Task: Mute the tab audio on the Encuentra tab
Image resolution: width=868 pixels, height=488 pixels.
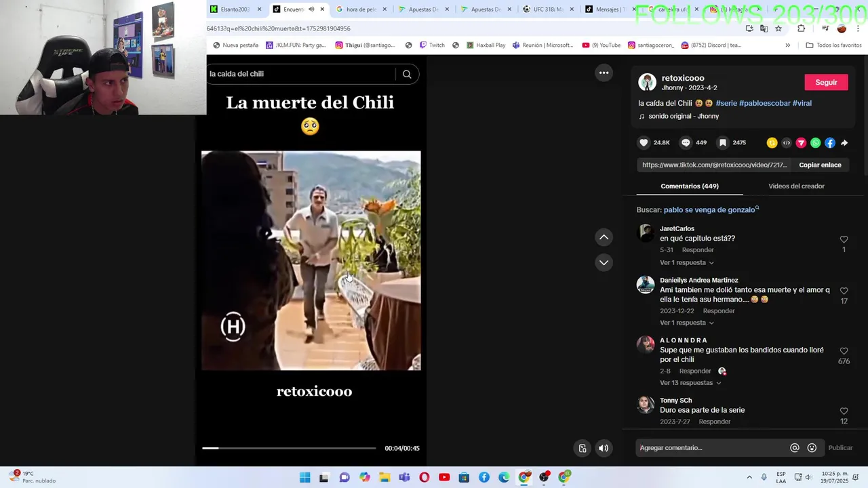Action: pos(311,9)
